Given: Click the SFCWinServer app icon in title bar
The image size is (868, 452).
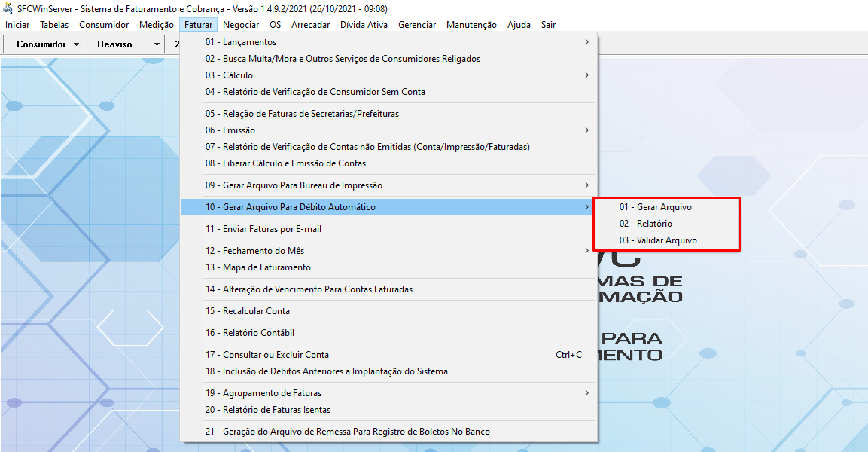Looking at the screenshot, I should [x=8, y=9].
